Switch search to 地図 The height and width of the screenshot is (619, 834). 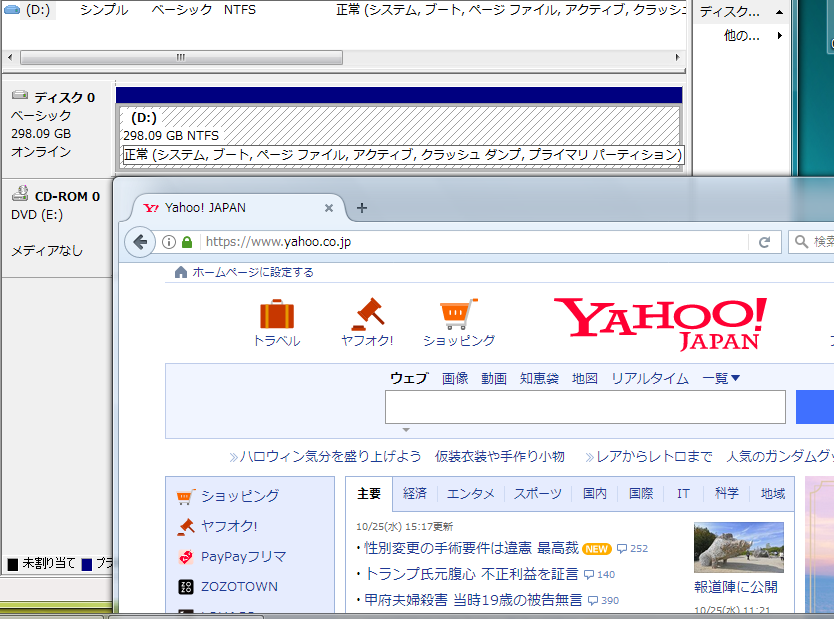coord(585,379)
